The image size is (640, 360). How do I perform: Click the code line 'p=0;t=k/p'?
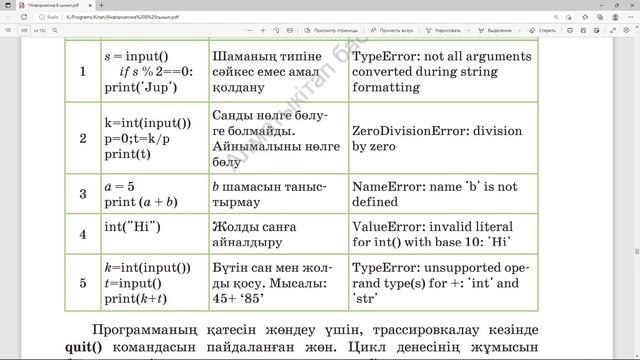point(137,139)
